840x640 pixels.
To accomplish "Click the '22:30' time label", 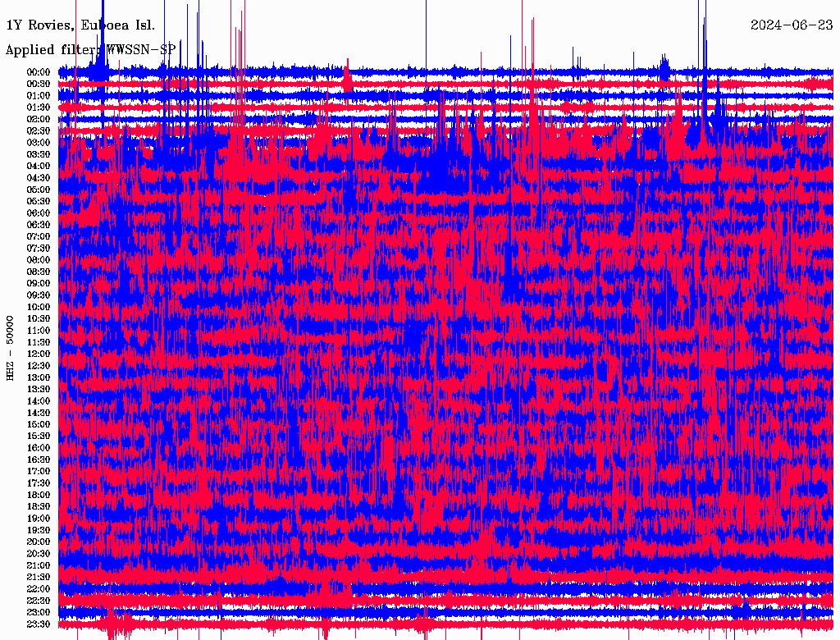I will (x=39, y=601).
